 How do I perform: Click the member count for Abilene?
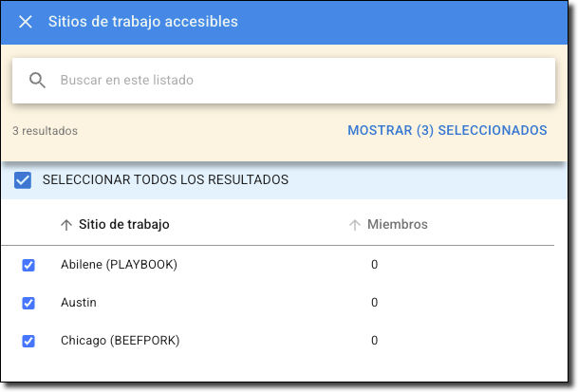[375, 265]
